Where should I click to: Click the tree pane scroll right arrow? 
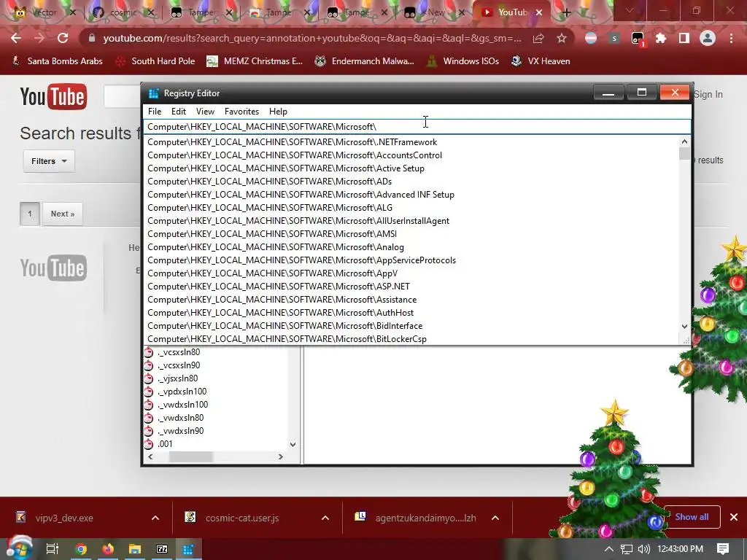[281, 456]
